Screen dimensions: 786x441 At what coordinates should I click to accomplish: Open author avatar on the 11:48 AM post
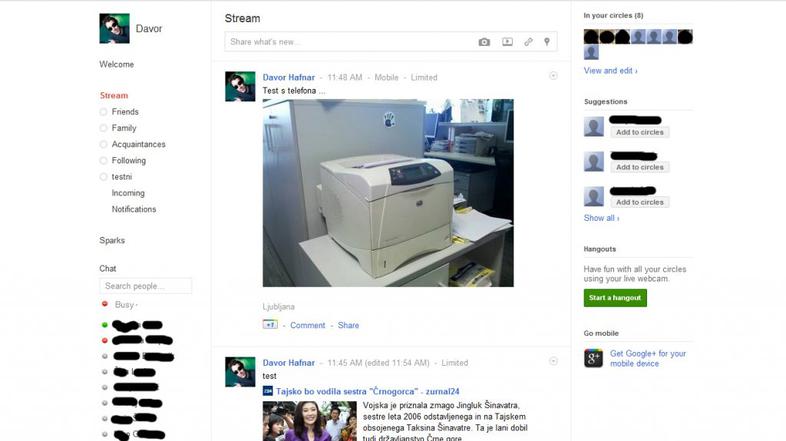point(240,87)
